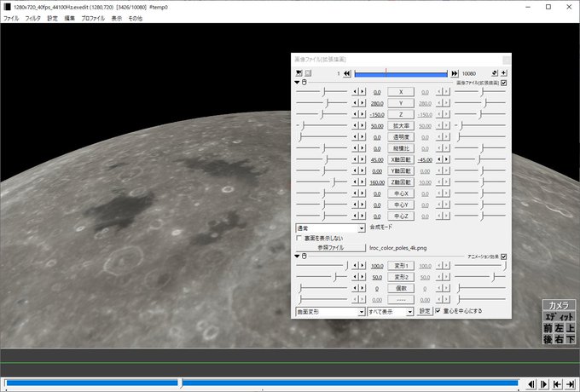The image size is (580, 392).
Task: Click the X parameter button
Action: (401, 92)
